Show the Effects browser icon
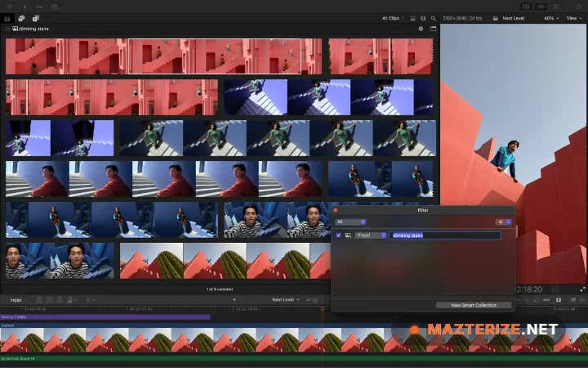Image resolution: width=588 pixels, height=368 pixels. [x=572, y=300]
